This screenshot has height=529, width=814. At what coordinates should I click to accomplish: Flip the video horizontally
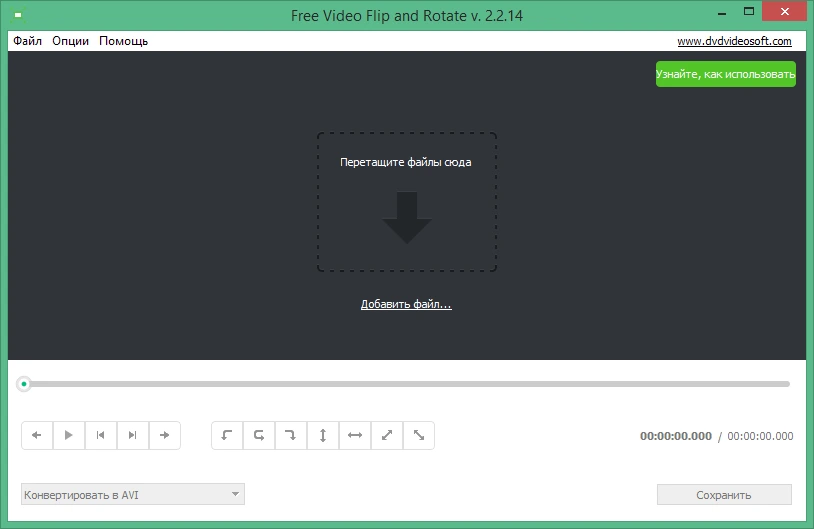[355, 435]
